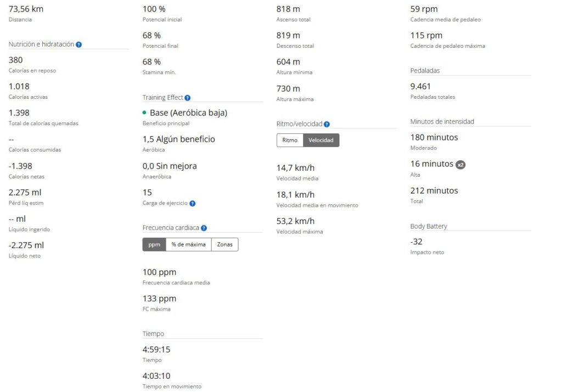Show heart rate as % de máxima

pyautogui.click(x=188, y=244)
